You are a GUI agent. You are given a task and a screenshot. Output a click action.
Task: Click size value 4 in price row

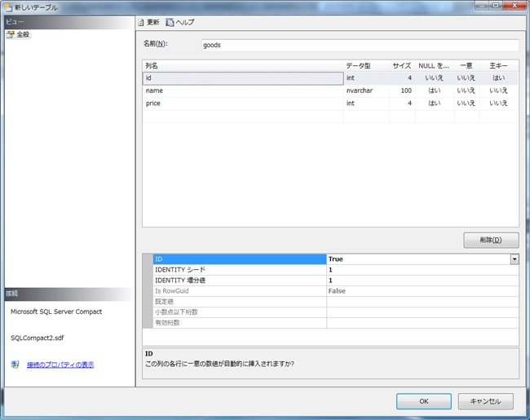(402, 104)
